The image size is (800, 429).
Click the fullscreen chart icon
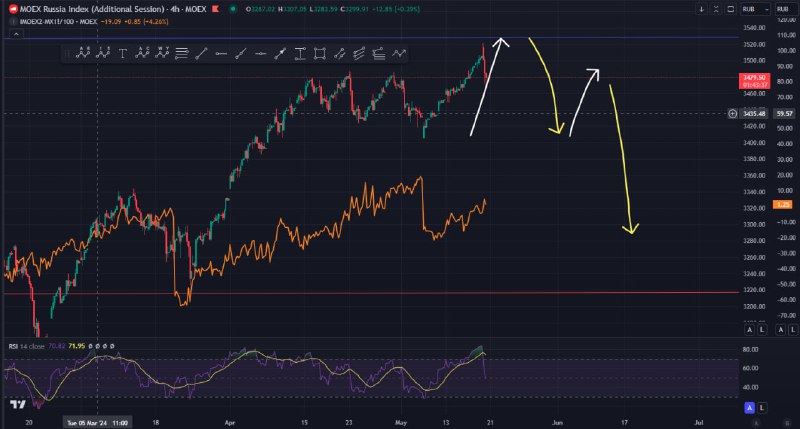(731, 9)
